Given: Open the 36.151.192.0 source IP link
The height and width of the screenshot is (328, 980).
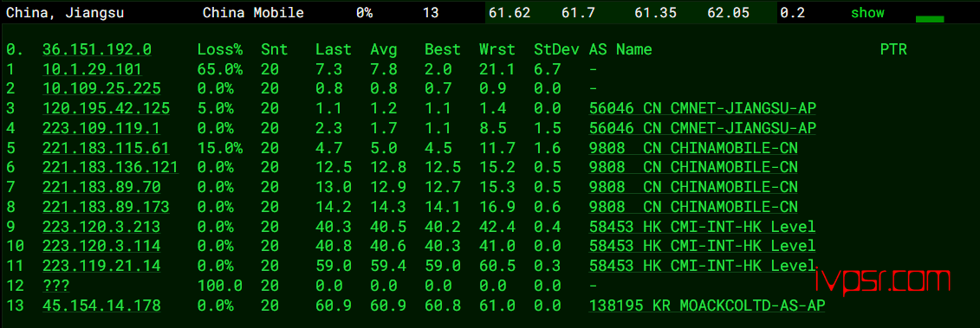Looking at the screenshot, I should click(97, 49).
